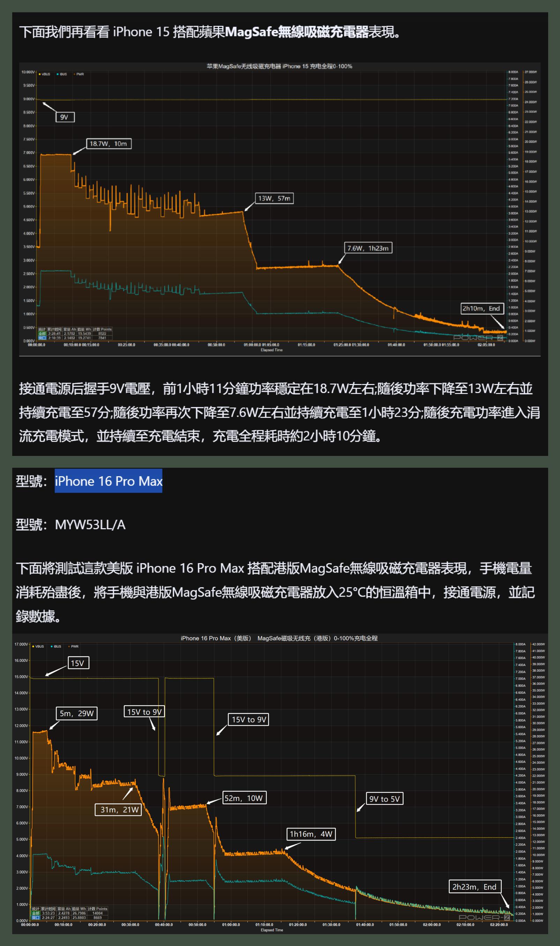Click the '3:53:23' cumulative time cell
560x946 pixels.
pos(48,913)
